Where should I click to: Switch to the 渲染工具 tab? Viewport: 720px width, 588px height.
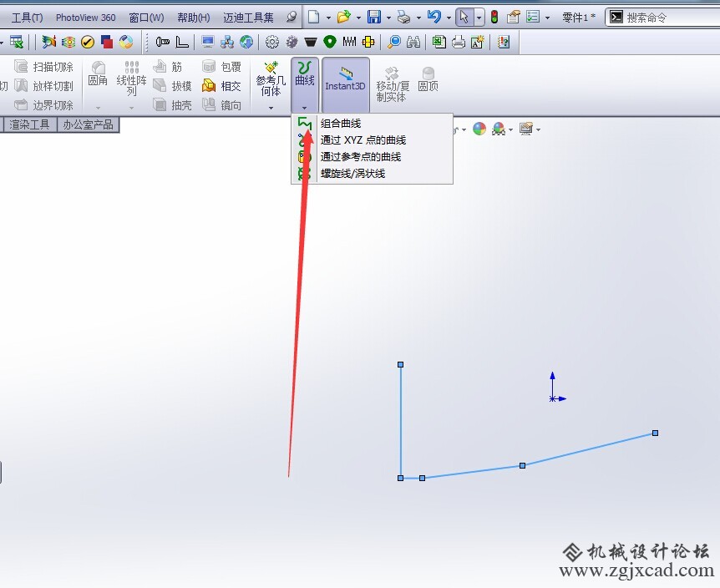click(29, 124)
